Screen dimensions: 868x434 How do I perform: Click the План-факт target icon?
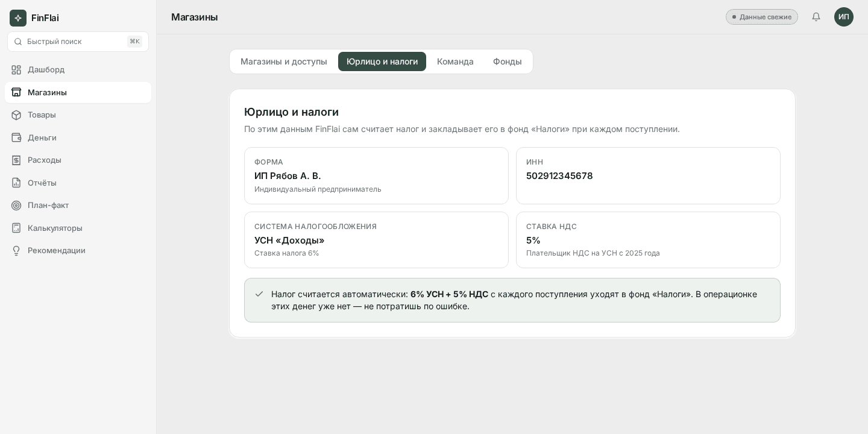[16, 206]
